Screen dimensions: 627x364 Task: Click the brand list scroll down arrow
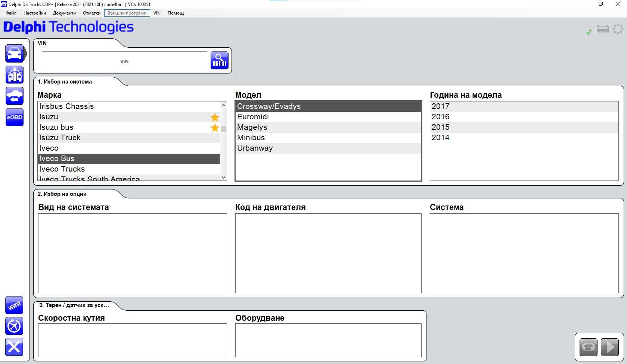224,177
